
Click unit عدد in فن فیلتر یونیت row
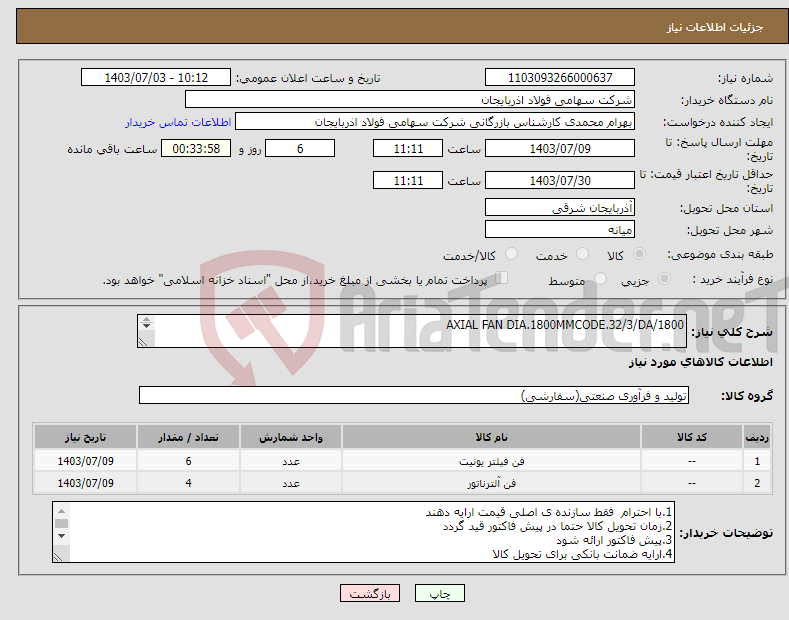point(291,461)
